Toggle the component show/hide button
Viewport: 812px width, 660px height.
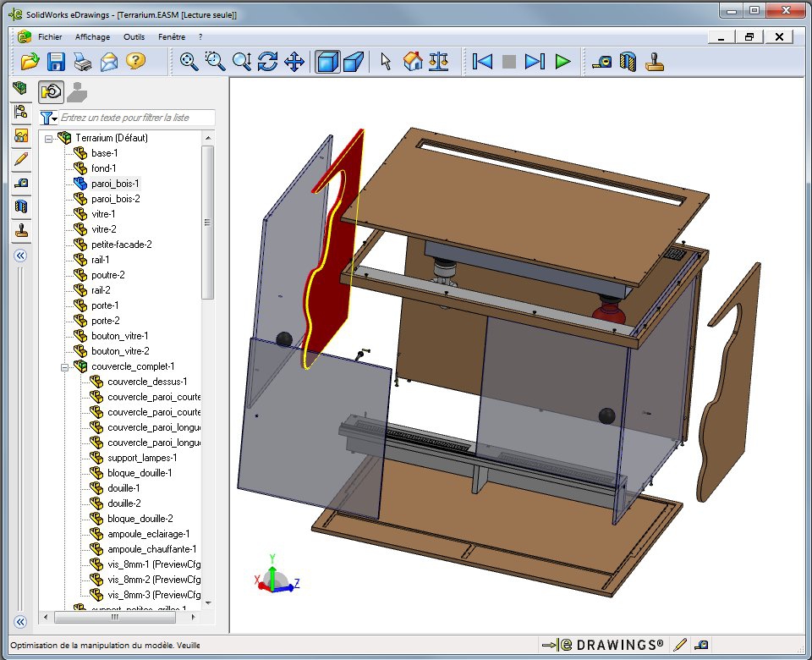pyautogui.click(x=52, y=91)
